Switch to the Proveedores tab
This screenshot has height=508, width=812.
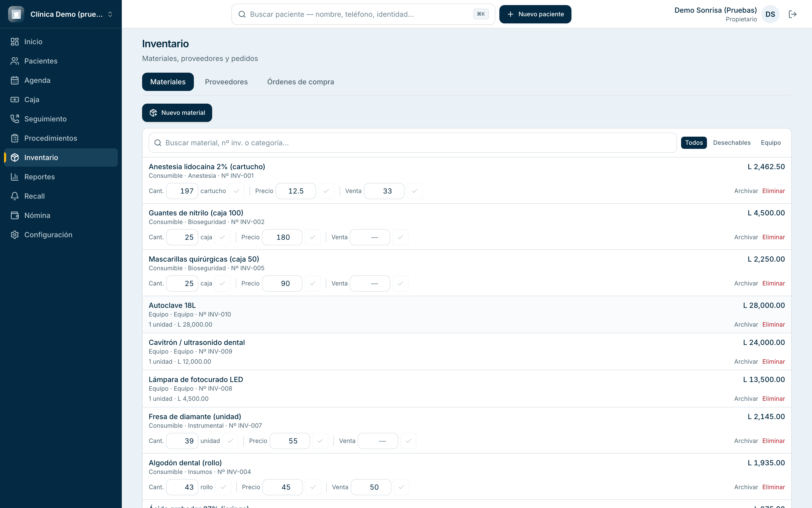pos(226,82)
